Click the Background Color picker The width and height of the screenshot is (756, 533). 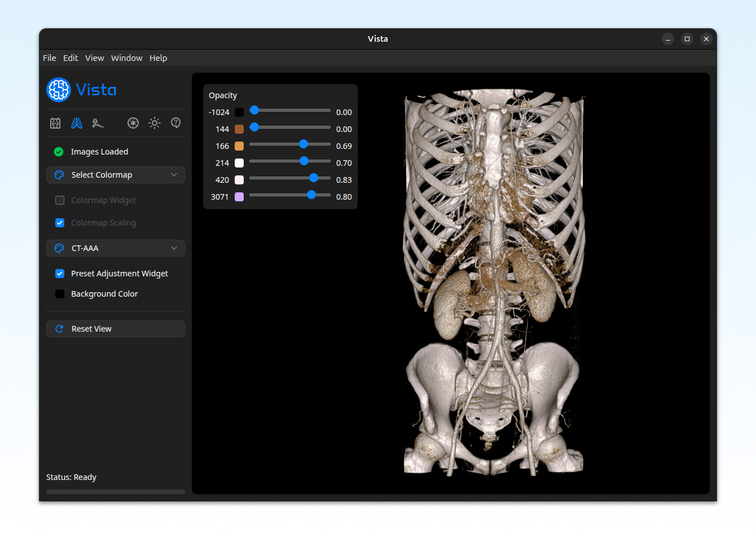pos(59,294)
